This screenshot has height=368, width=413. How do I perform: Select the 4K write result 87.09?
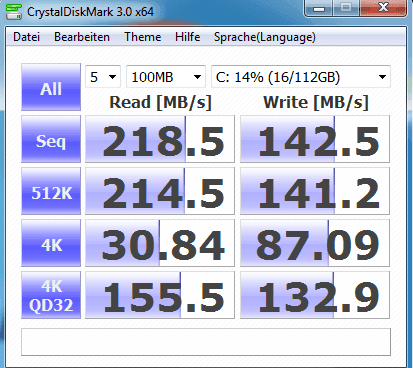(x=315, y=243)
